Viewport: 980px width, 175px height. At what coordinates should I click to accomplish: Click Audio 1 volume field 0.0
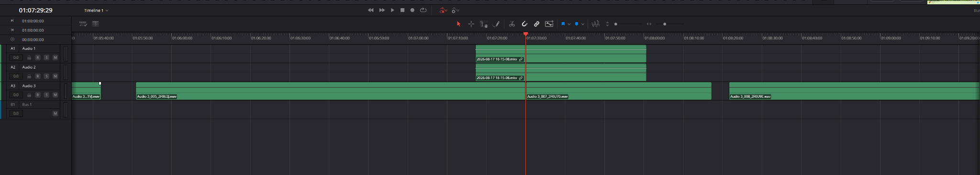click(16, 58)
